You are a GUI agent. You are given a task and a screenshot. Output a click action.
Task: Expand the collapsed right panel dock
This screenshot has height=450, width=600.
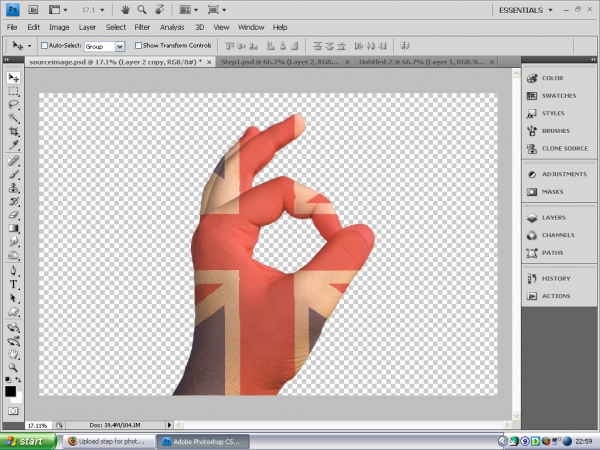[593, 59]
